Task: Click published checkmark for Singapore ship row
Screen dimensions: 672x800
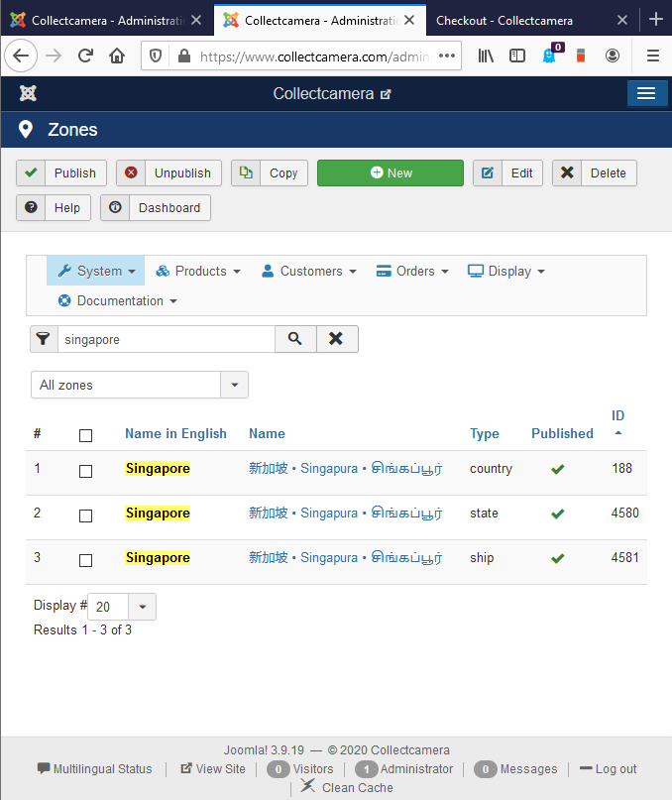Action: coord(558,558)
